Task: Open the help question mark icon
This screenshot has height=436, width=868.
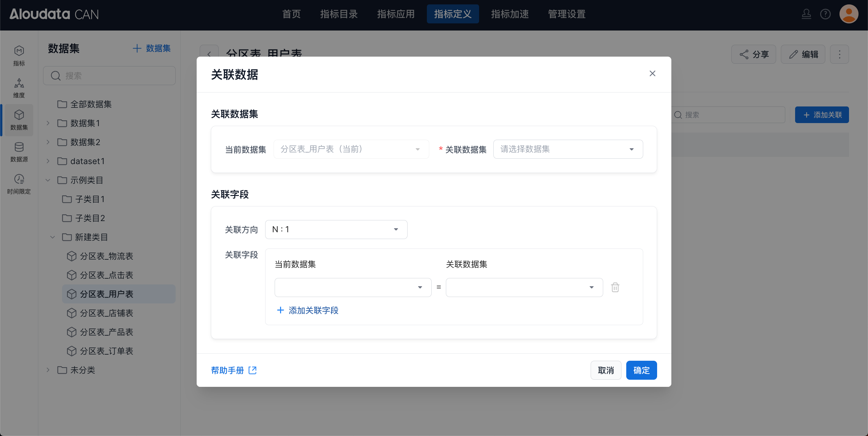Action: pos(825,14)
